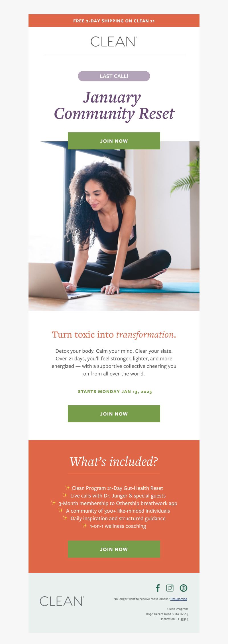The image size is (228, 644).
Task: Click the woman with laptop photo
Action: [114, 226]
